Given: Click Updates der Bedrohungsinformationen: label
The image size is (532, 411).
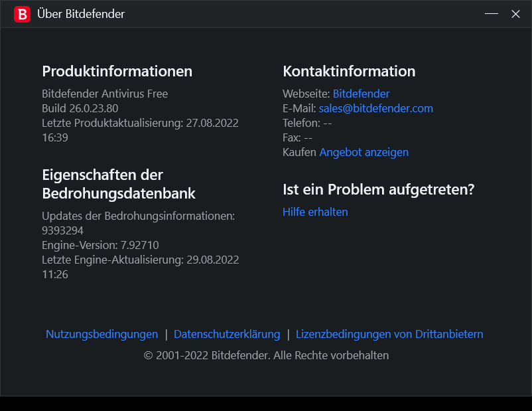Looking at the screenshot, I should coord(139,216).
